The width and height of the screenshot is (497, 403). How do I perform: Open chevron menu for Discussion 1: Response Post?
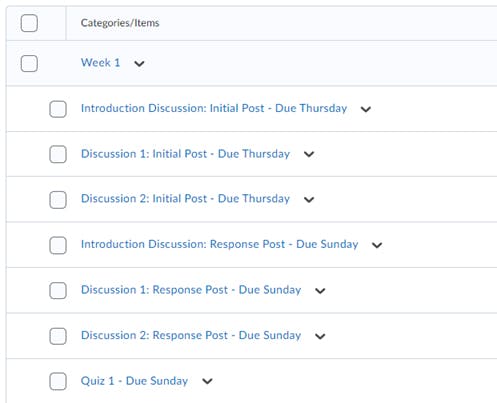point(320,291)
